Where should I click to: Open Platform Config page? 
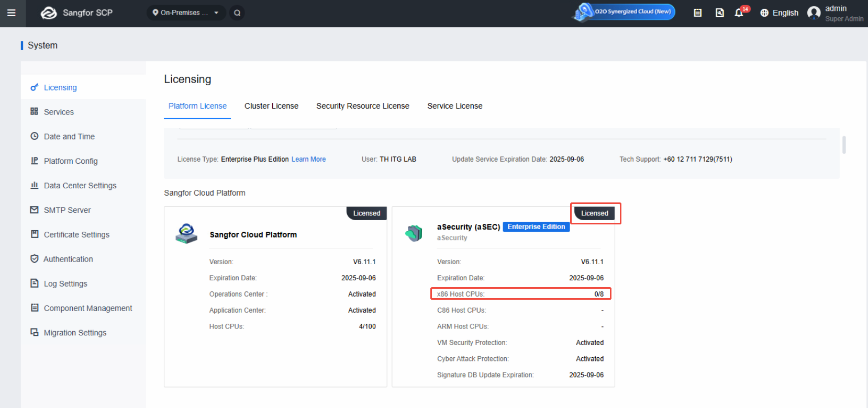point(83,161)
